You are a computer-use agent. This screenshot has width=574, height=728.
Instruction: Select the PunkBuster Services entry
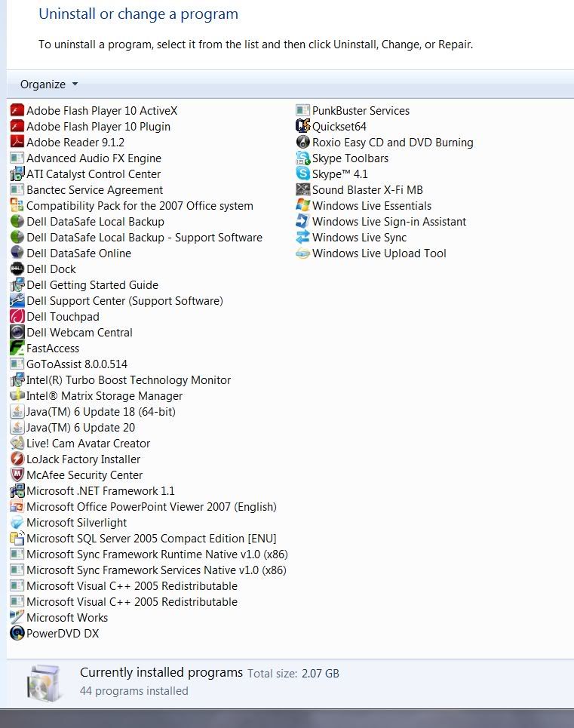click(x=353, y=110)
